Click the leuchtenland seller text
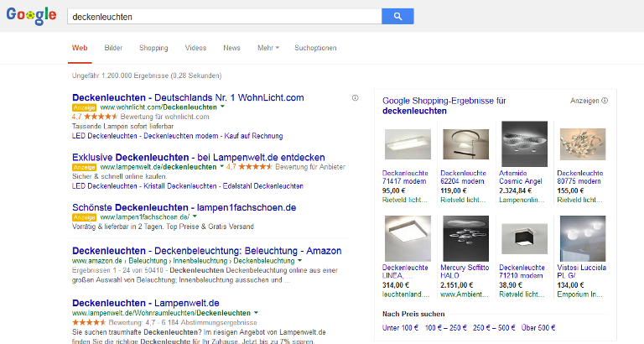Screen dimensions: 644x344 tap(406, 294)
